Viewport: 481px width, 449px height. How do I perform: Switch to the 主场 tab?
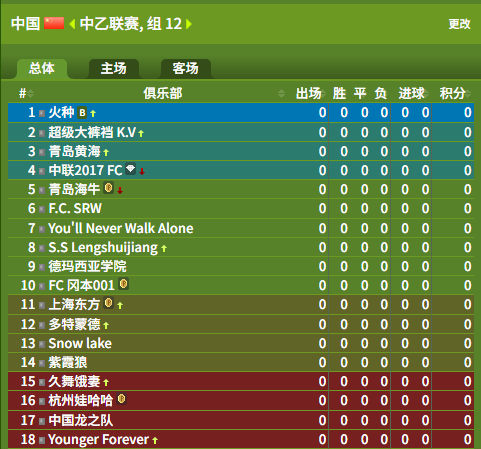click(x=114, y=69)
